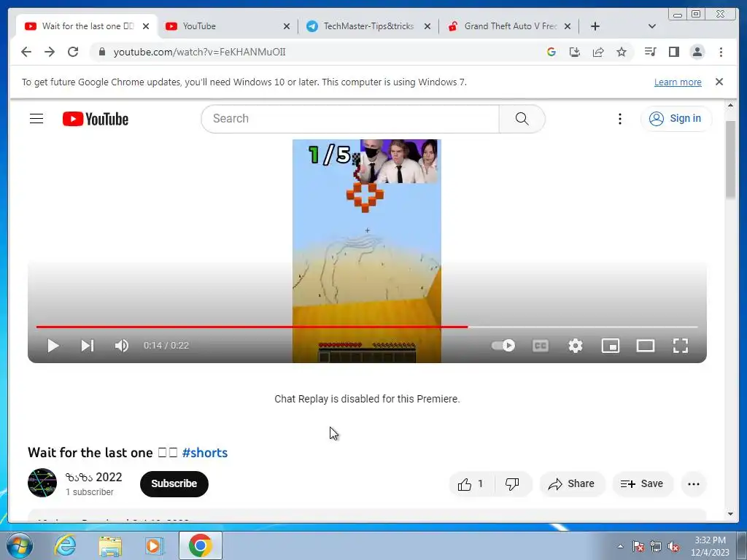Screen dimensions: 747x560
Task: Open Windows Media Player from taskbar
Action: click(x=154, y=545)
